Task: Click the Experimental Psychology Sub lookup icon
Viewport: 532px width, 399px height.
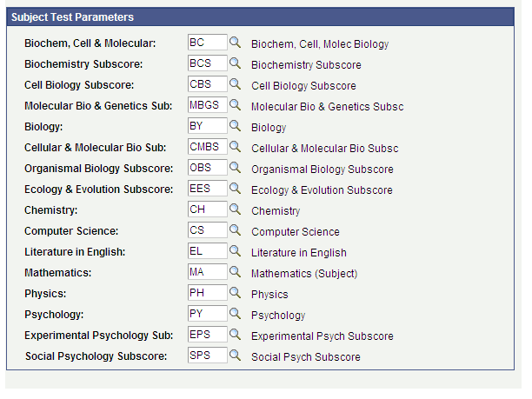Action: point(235,335)
